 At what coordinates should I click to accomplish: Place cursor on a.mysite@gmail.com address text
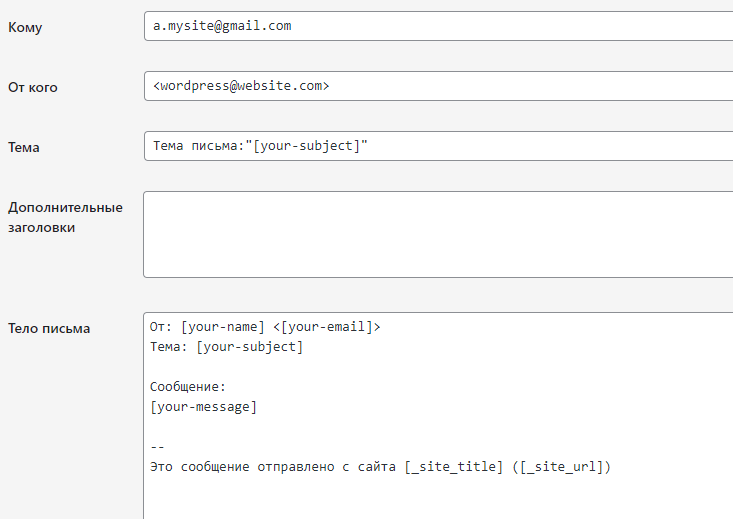(x=222, y=26)
